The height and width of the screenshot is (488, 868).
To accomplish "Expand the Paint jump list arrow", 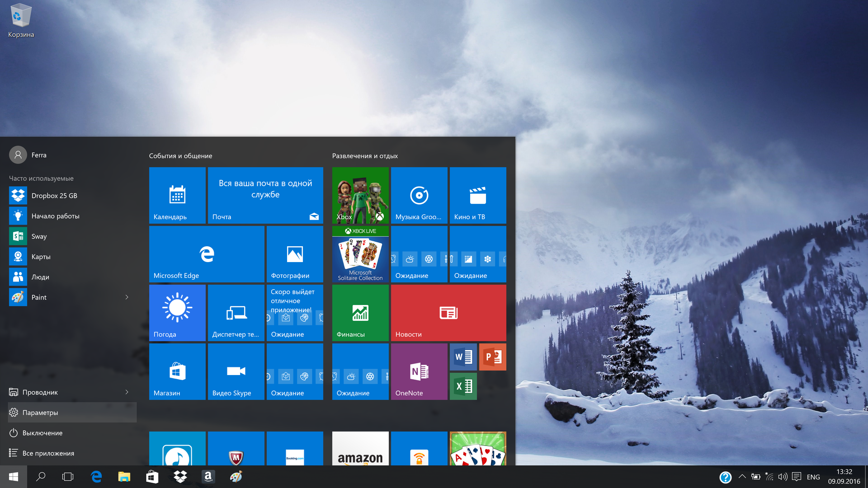I will (127, 297).
